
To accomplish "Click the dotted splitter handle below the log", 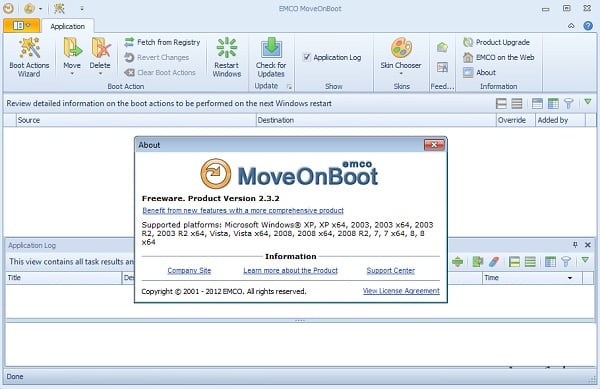I will pos(300,321).
